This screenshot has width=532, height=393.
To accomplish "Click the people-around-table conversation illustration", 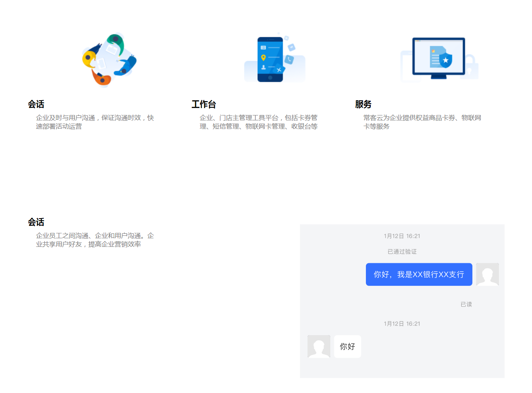I will click(x=109, y=60).
